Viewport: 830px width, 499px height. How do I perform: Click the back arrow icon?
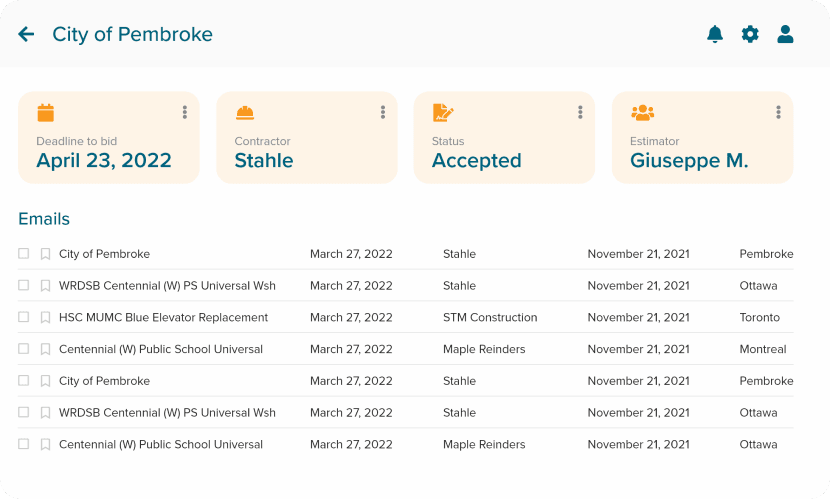tap(27, 35)
